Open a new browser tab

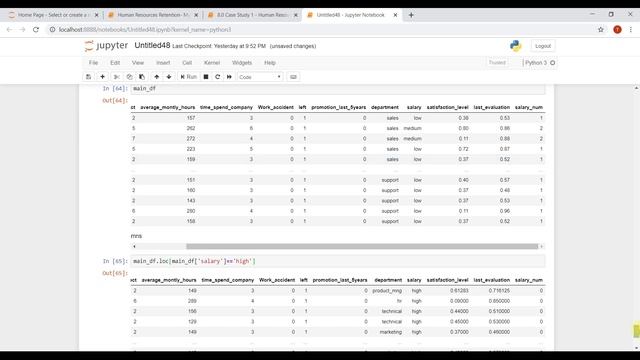(x=411, y=15)
